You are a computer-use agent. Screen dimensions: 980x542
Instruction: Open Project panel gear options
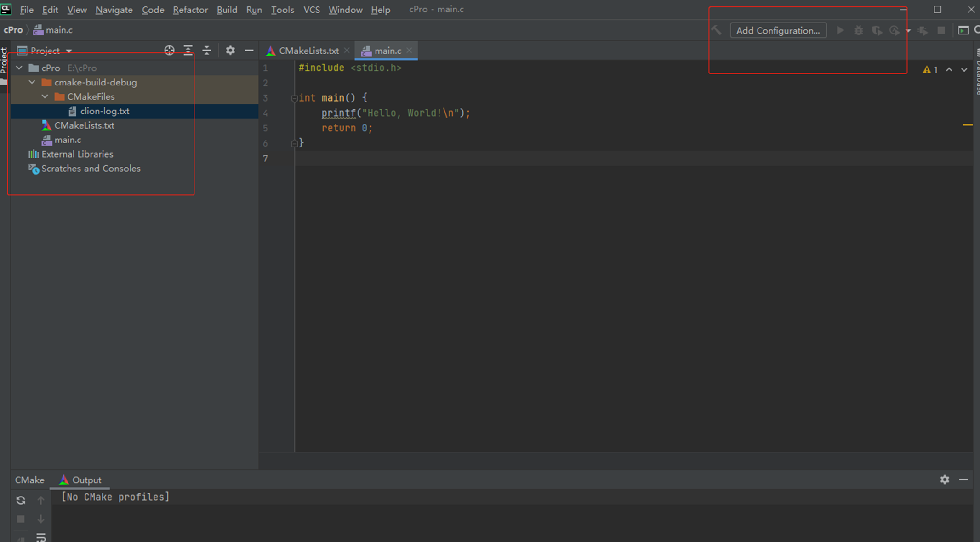coord(230,51)
